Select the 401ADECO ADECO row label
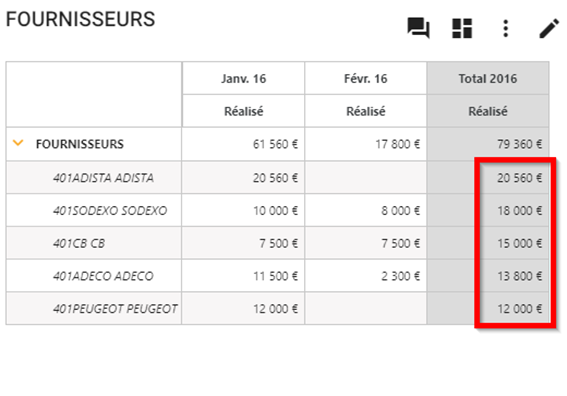567x396 pixels. (103, 276)
